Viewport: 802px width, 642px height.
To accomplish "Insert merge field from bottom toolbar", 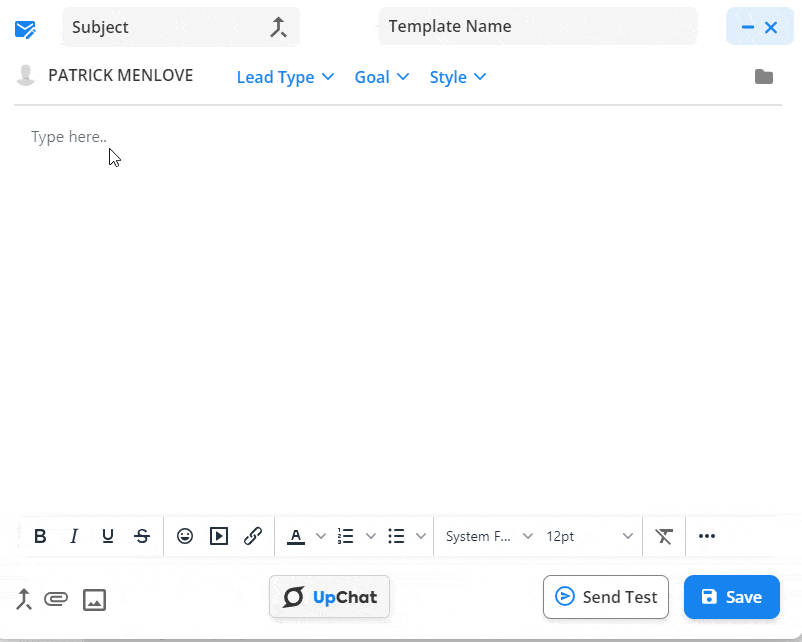I will [24, 599].
